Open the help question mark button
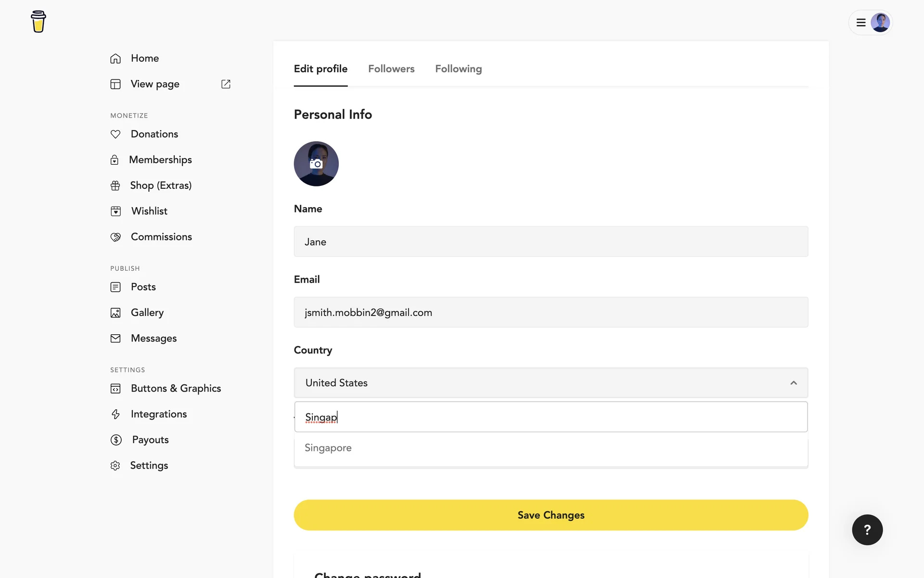This screenshot has height=578, width=924. pyautogui.click(x=867, y=530)
